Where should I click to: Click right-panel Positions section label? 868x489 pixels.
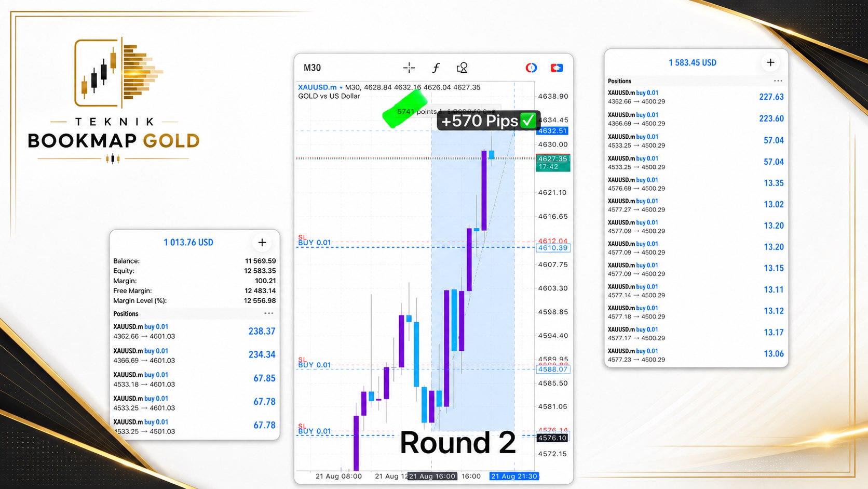(619, 81)
